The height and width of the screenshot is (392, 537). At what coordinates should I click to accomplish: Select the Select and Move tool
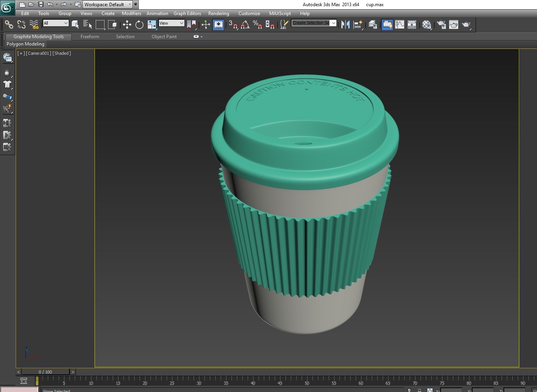click(x=127, y=25)
